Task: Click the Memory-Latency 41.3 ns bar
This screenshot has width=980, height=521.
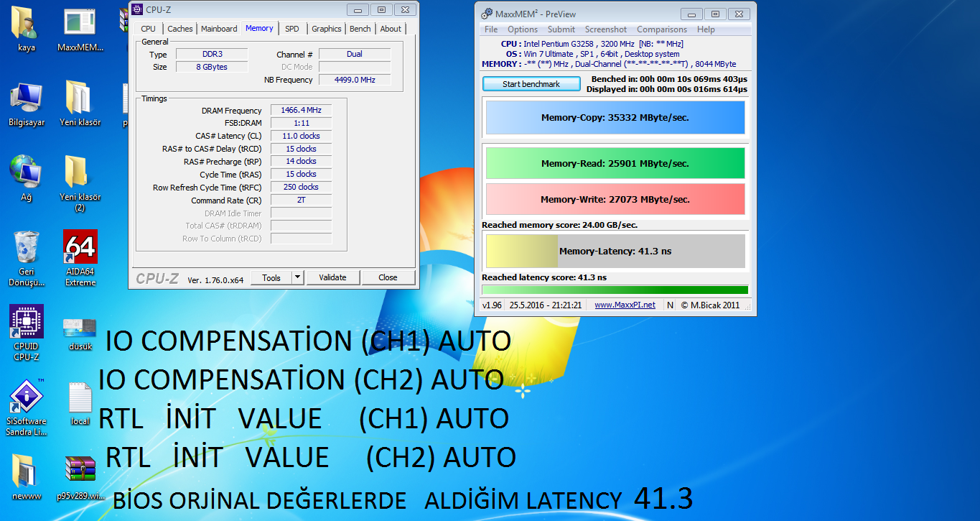Action: 615,251
